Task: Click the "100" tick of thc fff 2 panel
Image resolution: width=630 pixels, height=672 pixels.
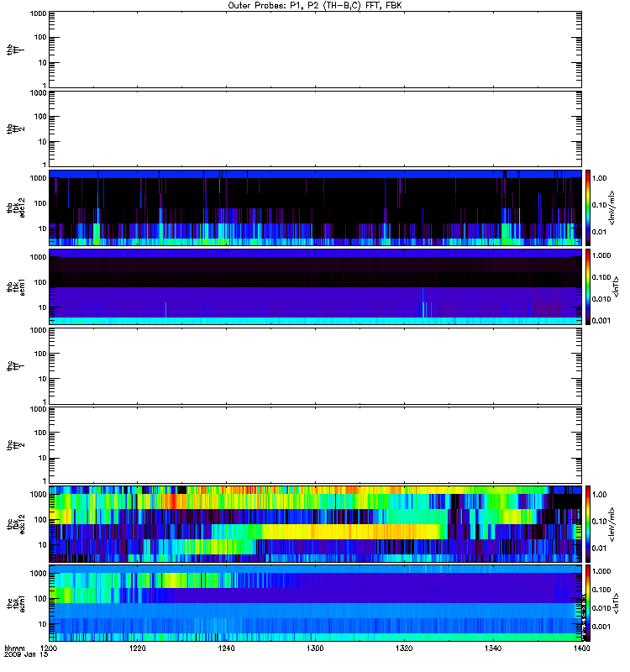Action: coord(40,433)
